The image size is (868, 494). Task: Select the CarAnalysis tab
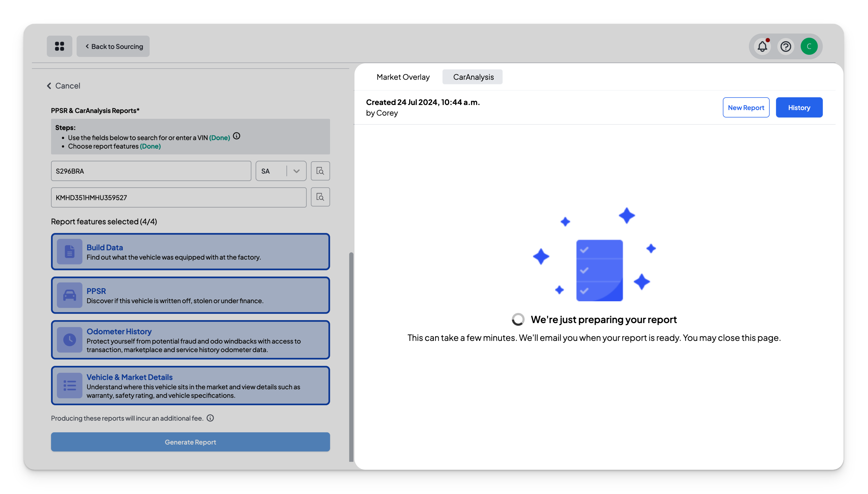tap(473, 77)
